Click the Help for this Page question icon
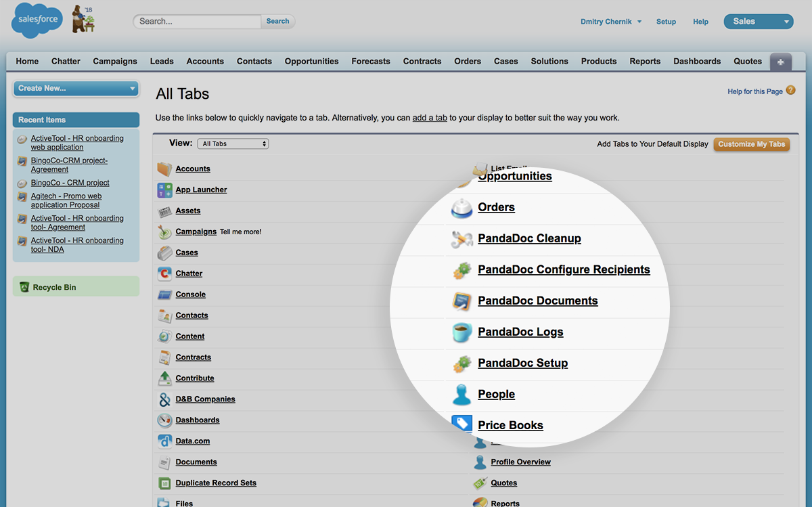 tap(790, 90)
